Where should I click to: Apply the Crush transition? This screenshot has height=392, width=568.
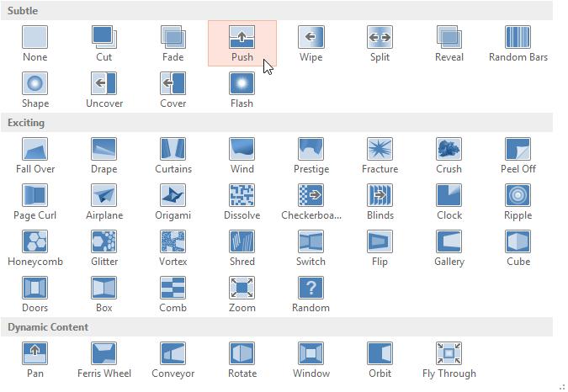pos(449,156)
